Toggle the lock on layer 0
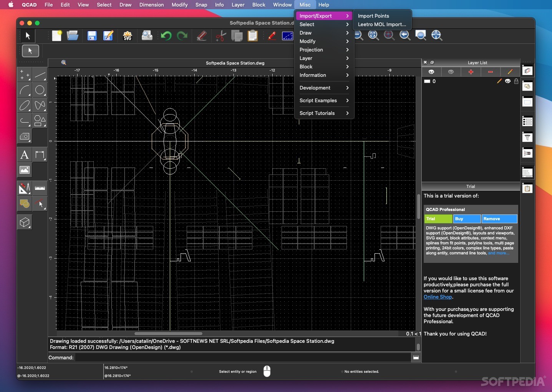This screenshot has height=392, width=552. click(516, 81)
